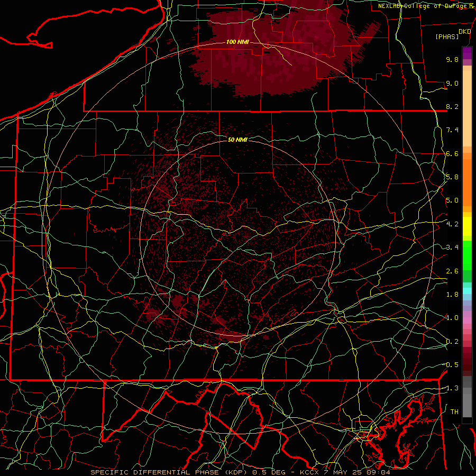Viewport: 476px width, 476px height.
Task: Select the 6.6 value on the scale
Action: pos(452,153)
